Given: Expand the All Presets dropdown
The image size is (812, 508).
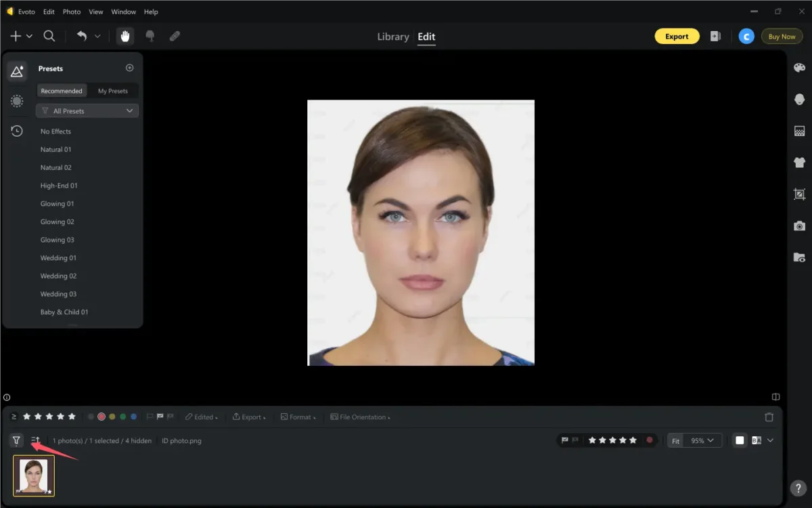Looking at the screenshot, I should click(x=87, y=111).
